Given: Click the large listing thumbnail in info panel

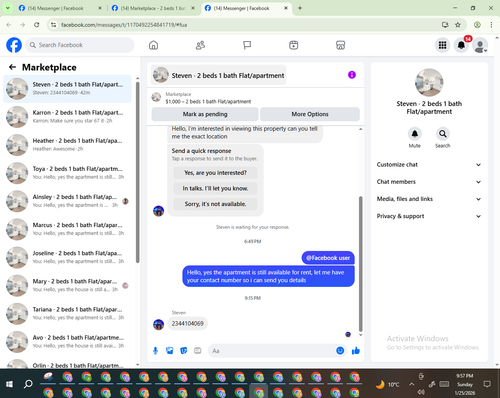Looking at the screenshot, I should pyautogui.click(x=429, y=83).
